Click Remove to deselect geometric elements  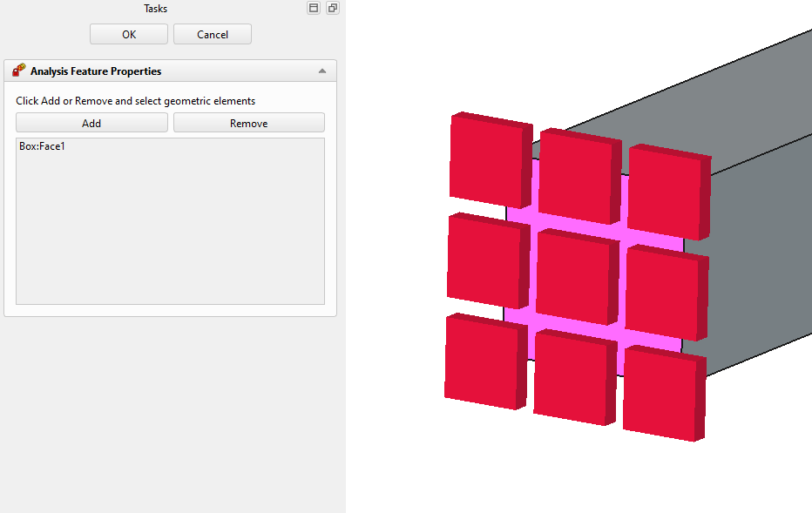(x=248, y=124)
